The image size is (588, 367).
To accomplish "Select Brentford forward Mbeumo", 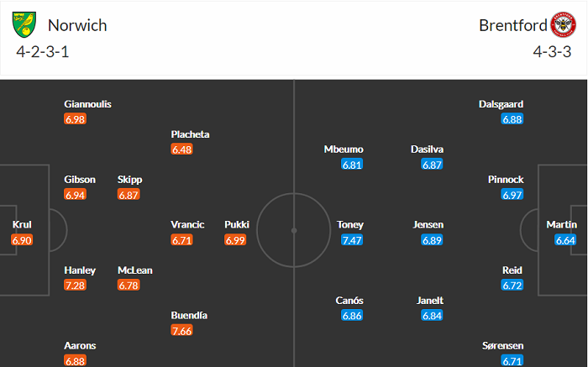I will (344, 149).
